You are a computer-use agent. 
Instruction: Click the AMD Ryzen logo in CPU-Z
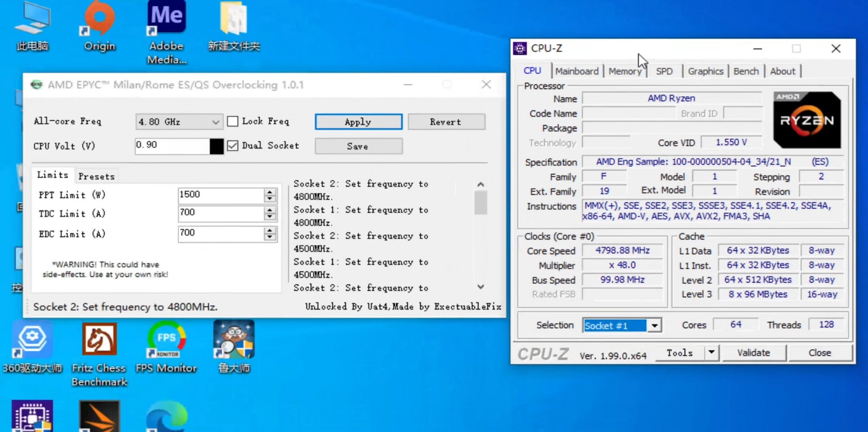807,120
